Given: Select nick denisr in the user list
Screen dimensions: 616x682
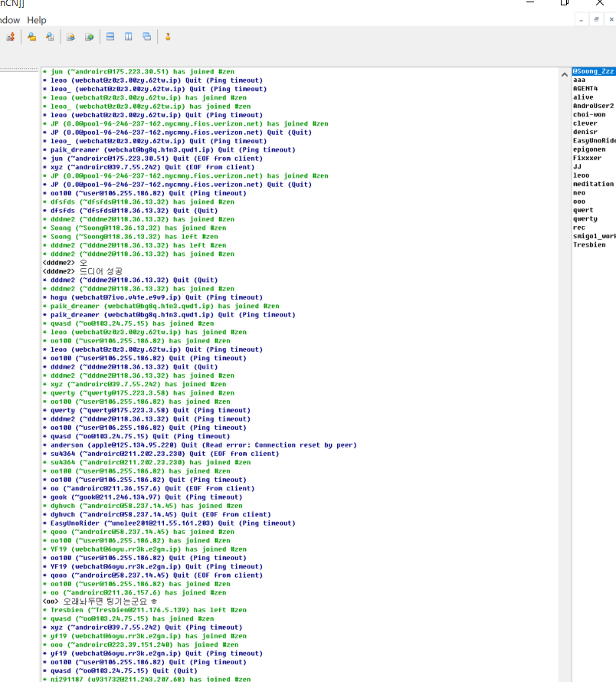Looking at the screenshot, I should [x=585, y=132].
